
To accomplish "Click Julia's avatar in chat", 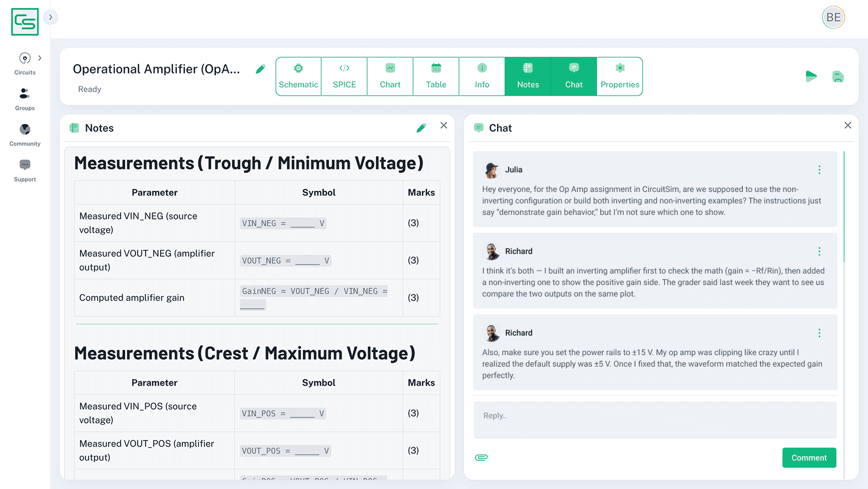I will point(491,170).
